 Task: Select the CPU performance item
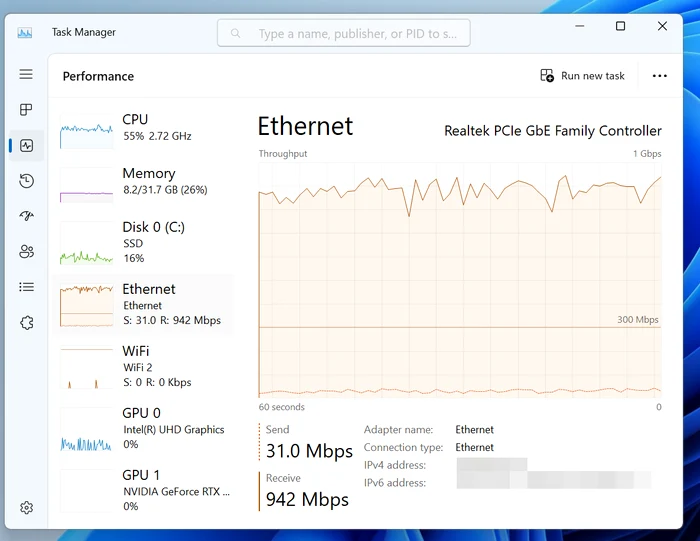(x=143, y=127)
